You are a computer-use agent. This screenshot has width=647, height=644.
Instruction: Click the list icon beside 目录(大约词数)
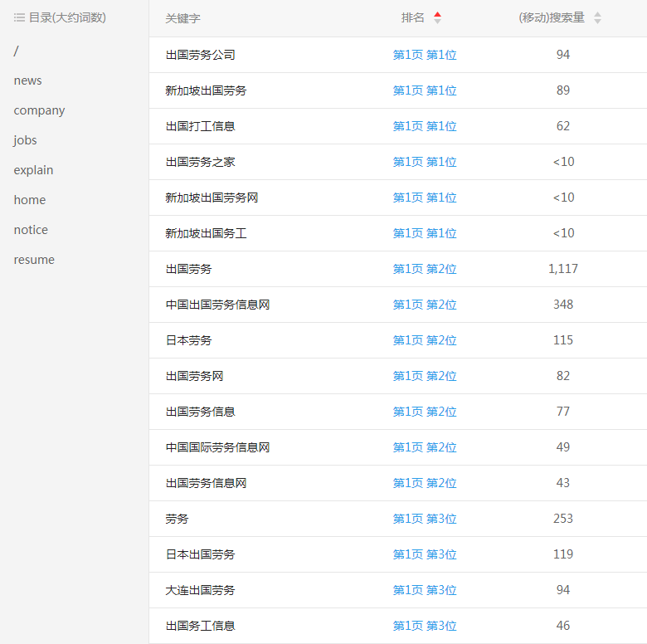click(19, 17)
